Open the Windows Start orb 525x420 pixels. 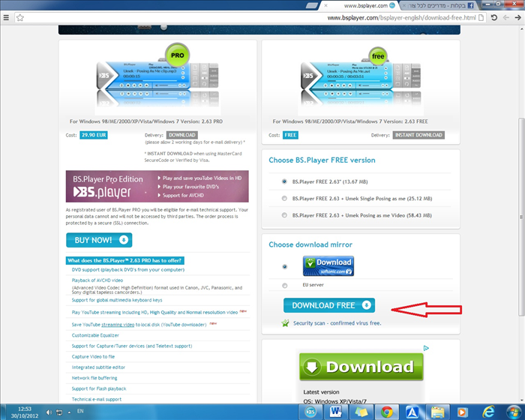[514, 412]
